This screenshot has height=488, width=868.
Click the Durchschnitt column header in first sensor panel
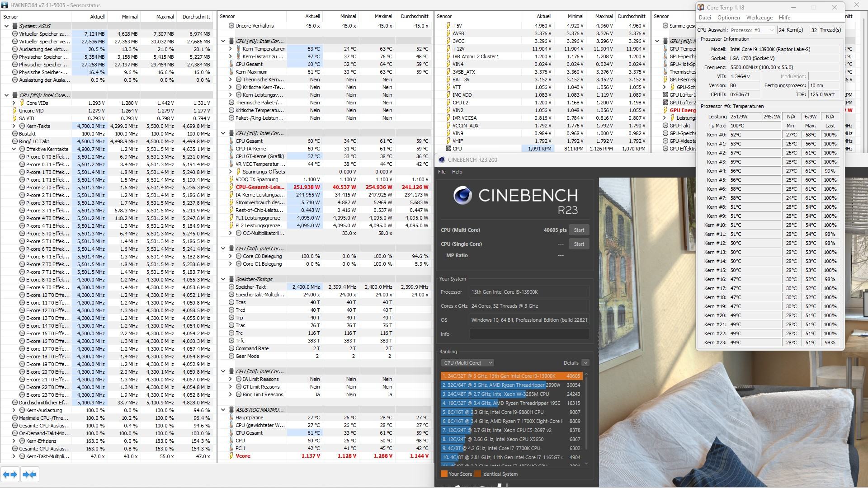(196, 17)
